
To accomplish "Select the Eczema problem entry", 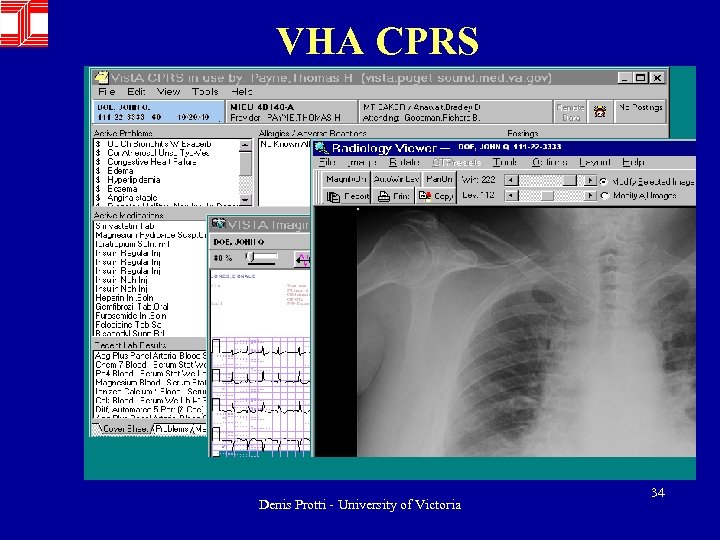I will point(167,189).
